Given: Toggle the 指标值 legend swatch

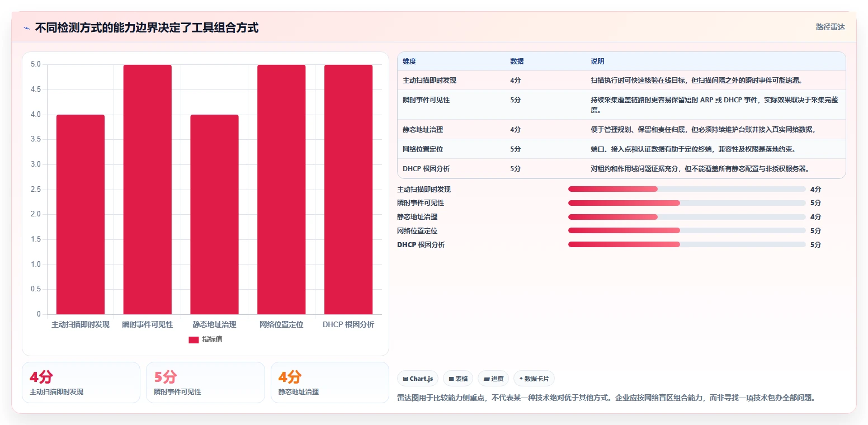Looking at the screenshot, I should coord(194,340).
